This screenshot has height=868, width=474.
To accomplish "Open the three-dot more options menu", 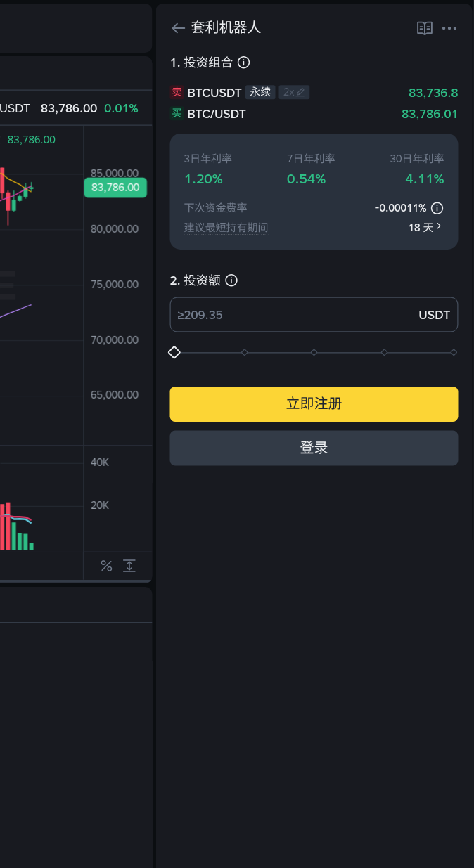I will coord(449,28).
